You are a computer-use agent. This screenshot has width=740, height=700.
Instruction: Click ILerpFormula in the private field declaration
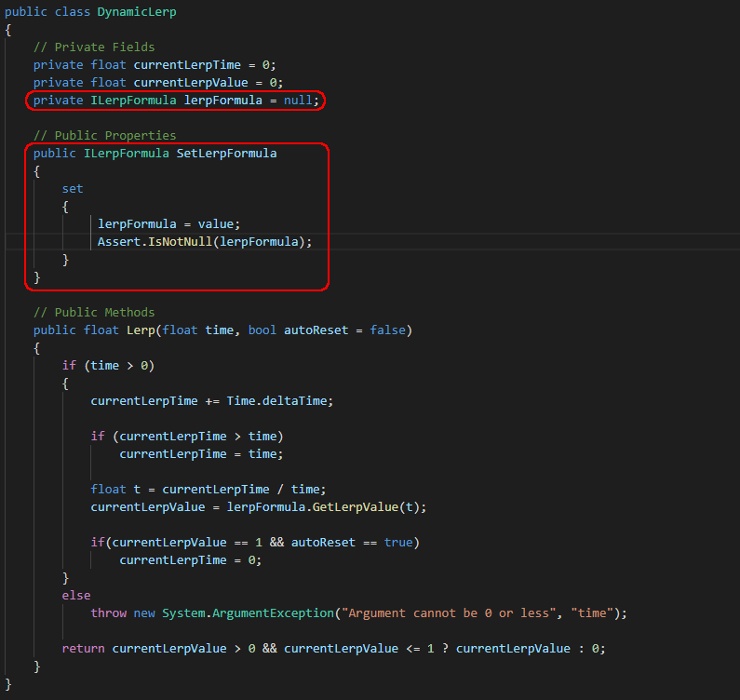point(133,101)
